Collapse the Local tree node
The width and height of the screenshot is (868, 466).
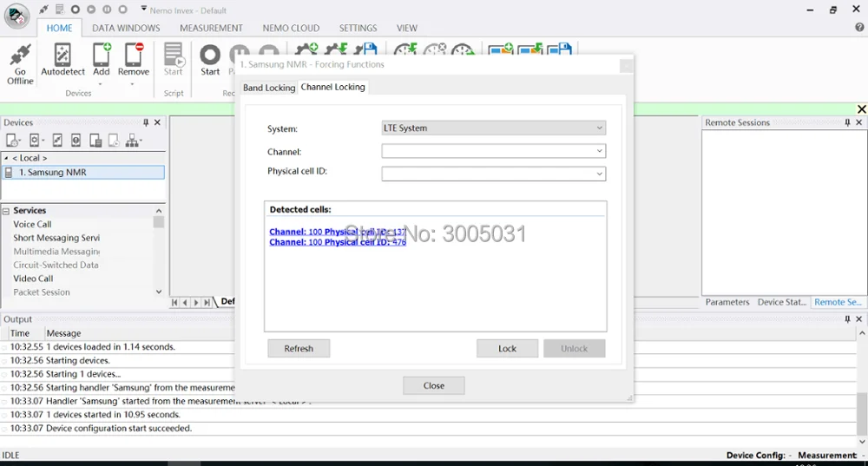pyautogui.click(x=6, y=158)
